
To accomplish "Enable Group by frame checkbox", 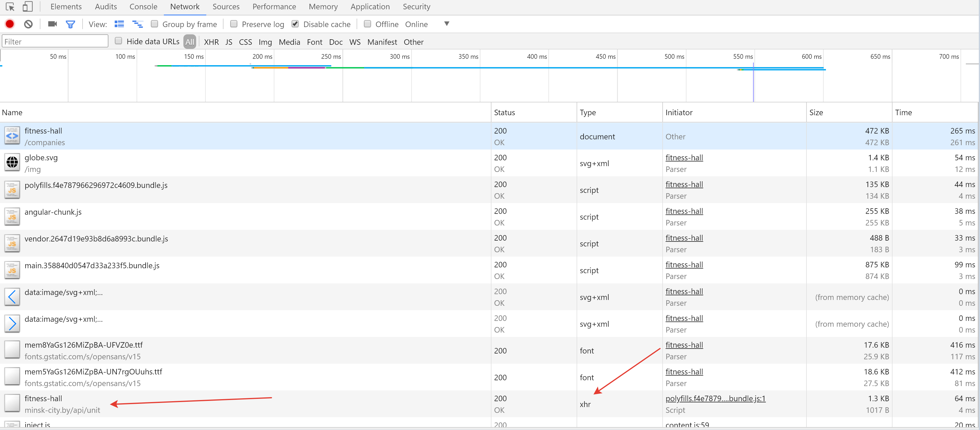I will click(x=154, y=24).
